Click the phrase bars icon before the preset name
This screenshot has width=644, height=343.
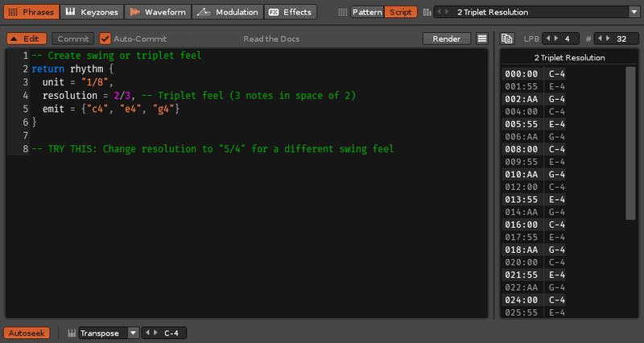point(426,12)
